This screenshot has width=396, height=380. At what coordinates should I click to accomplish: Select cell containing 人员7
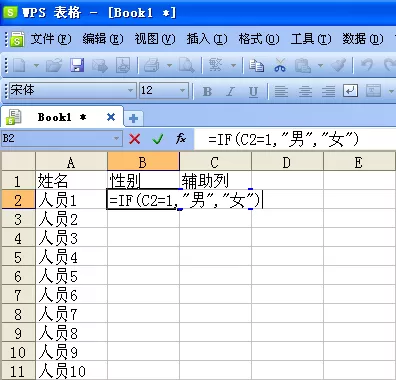click(71, 314)
